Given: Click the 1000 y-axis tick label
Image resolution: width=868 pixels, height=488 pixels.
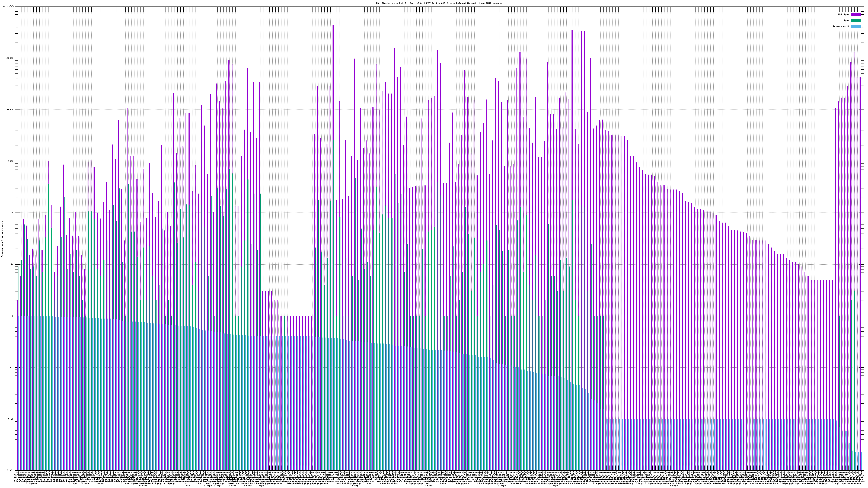Looking at the screenshot, I should pos(11,161).
